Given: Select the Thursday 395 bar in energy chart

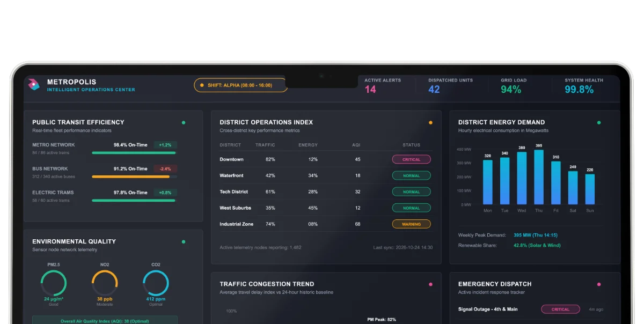Looking at the screenshot, I should point(539,177).
